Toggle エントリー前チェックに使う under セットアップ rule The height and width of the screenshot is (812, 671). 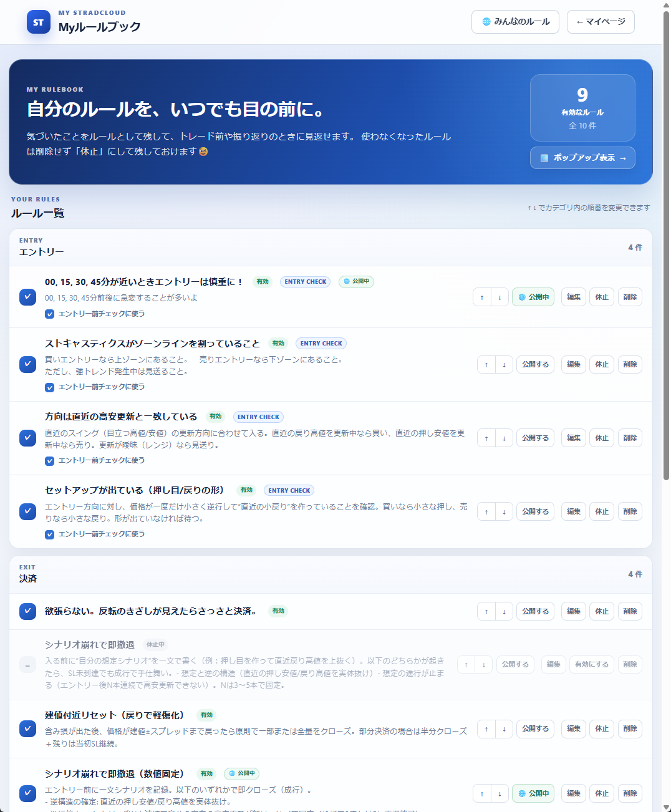tap(49, 534)
